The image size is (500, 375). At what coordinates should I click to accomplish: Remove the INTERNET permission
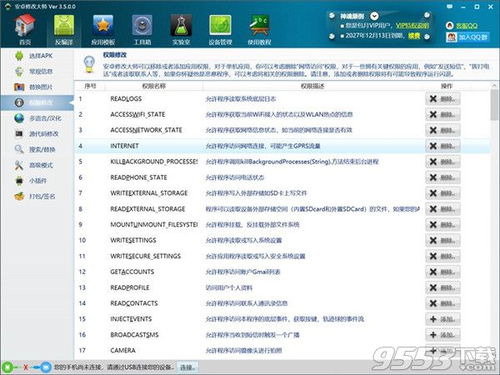click(x=442, y=146)
